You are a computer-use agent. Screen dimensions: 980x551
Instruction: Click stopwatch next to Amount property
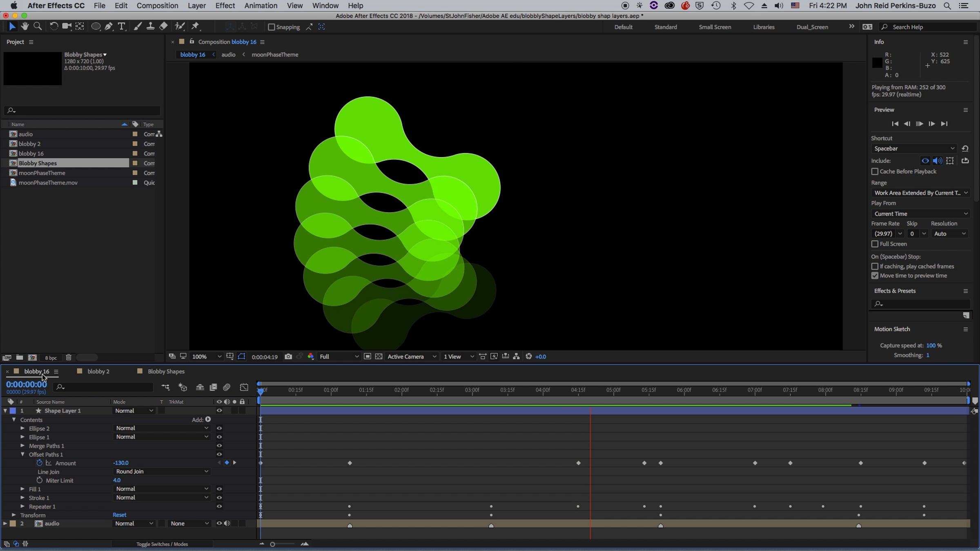(40, 463)
